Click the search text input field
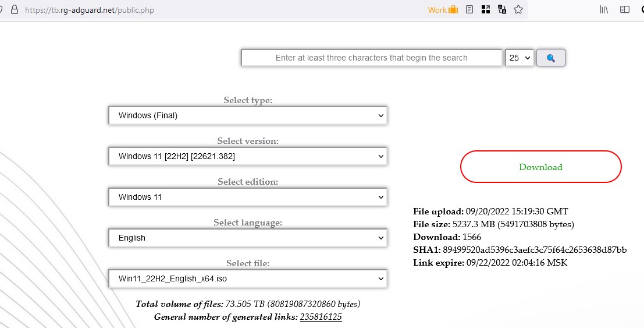This screenshot has width=644, height=328. tap(372, 58)
